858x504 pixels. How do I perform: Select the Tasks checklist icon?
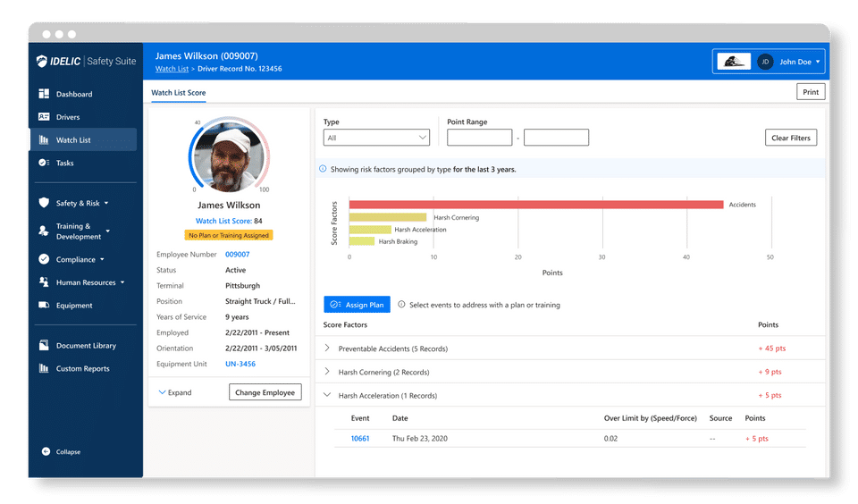click(x=44, y=163)
